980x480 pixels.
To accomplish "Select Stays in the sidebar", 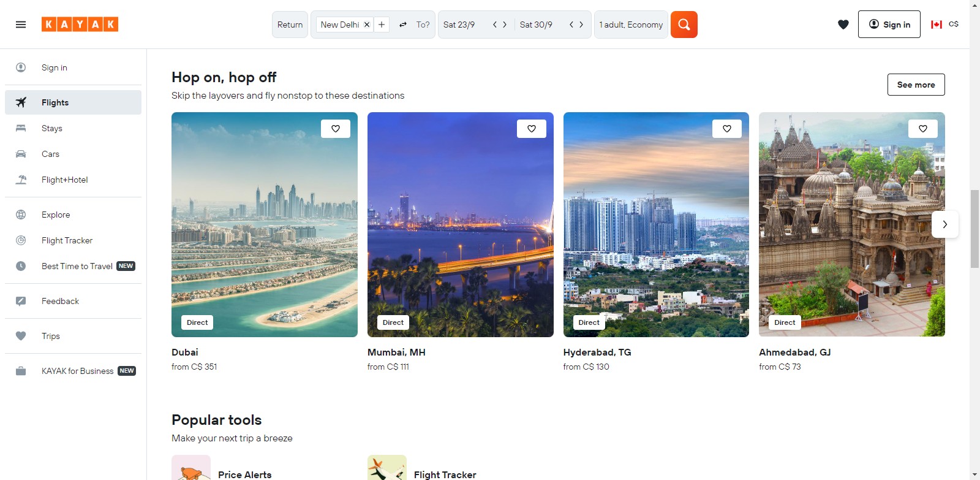I will [x=52, y=128].
